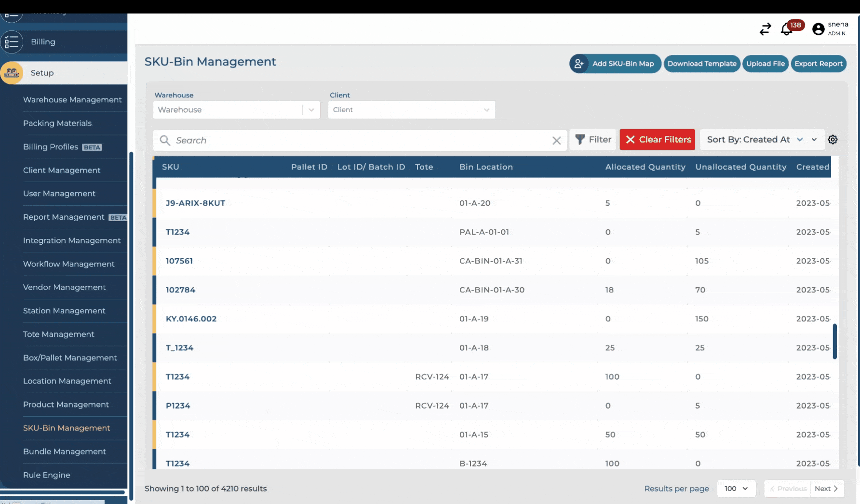The image size is (860, 504).
Task: Open table column settings gear icon
Action: pos(833,140)
